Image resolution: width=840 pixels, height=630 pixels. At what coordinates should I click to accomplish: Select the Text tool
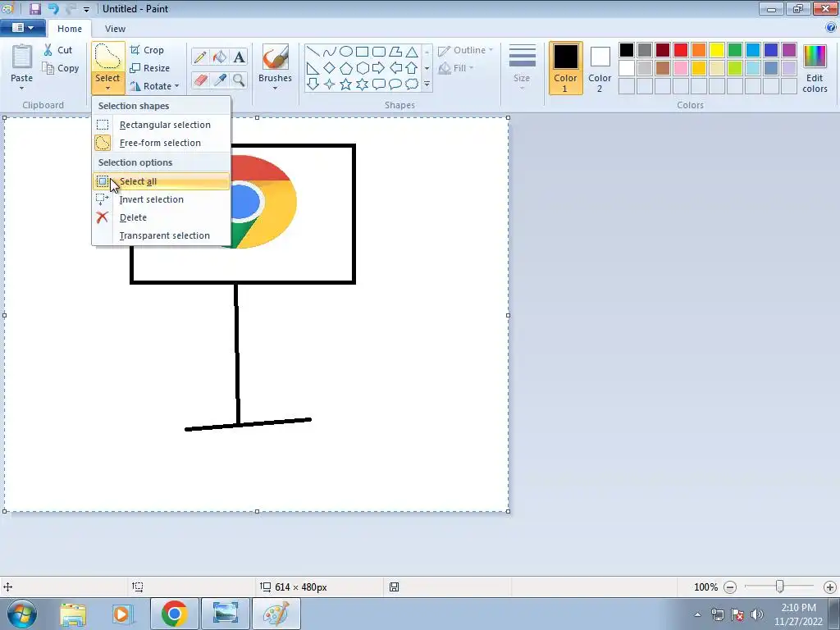pyautogui.click(x=239, y=57)
